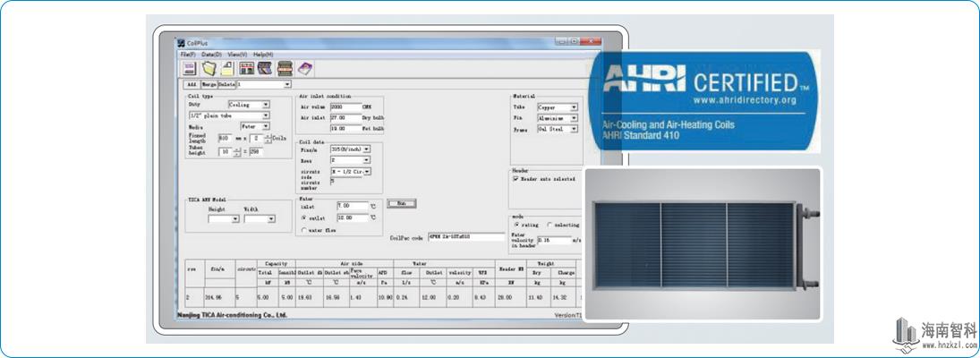Click the 28.00 Header result cell
The image size is (980, 358).
point(510,297)
